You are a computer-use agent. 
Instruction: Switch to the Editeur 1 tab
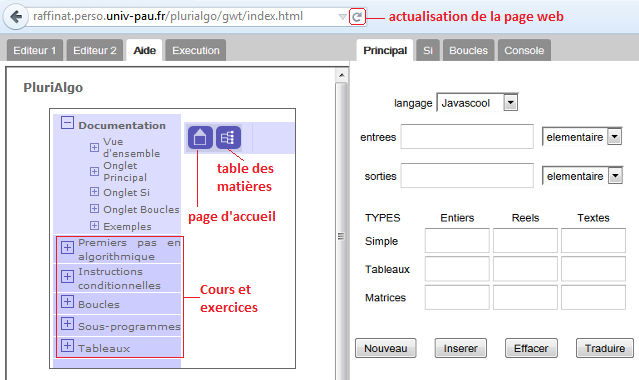pyautogui.click(x=35, y=50)
